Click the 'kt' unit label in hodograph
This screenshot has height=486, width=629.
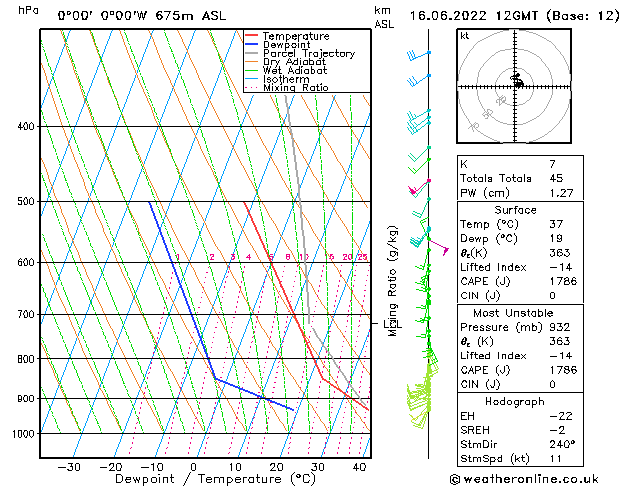(465, 36)
